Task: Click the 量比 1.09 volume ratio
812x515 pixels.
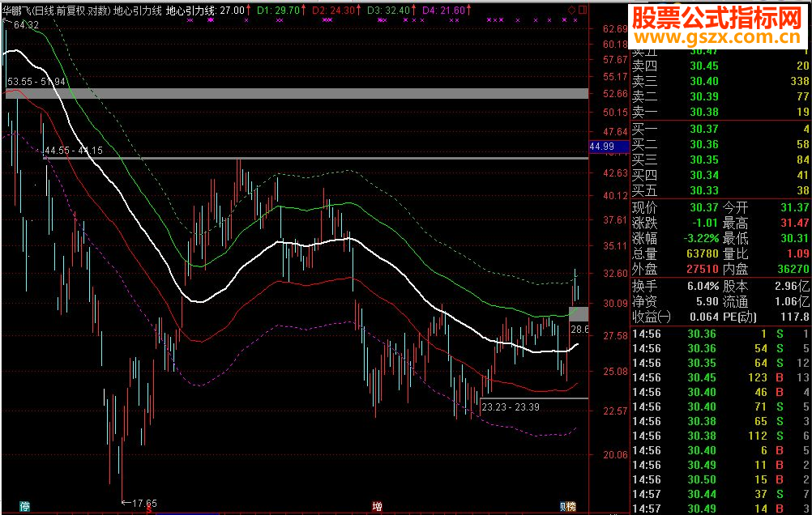Action: (x=798, y=254)
